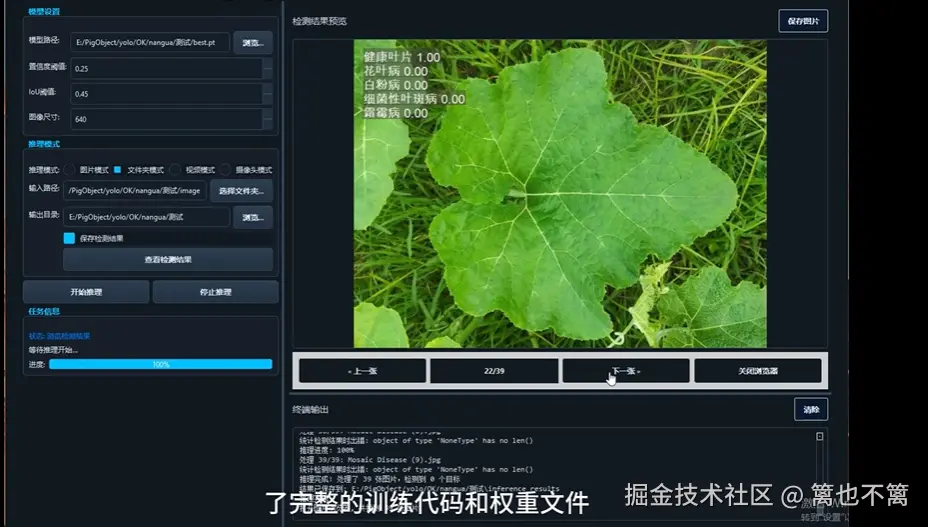Click the 任务信息 section header
The height and width of the screenshot is (527, 928).
point(44,311)
